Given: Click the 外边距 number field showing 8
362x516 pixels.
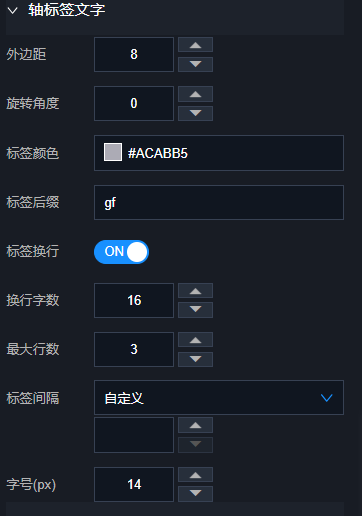Looking at the screenshot, I should 134,54.
